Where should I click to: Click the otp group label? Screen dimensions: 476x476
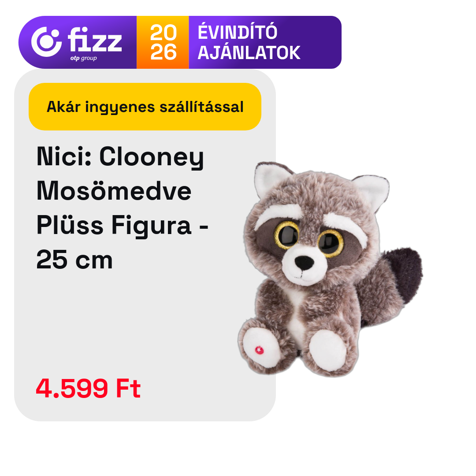[x=83, y=58]
